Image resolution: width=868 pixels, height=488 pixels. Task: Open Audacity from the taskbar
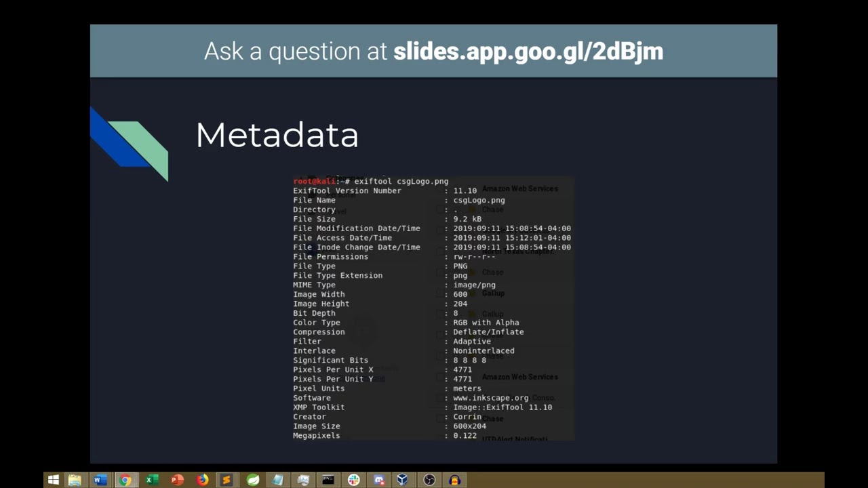point(454,480)
